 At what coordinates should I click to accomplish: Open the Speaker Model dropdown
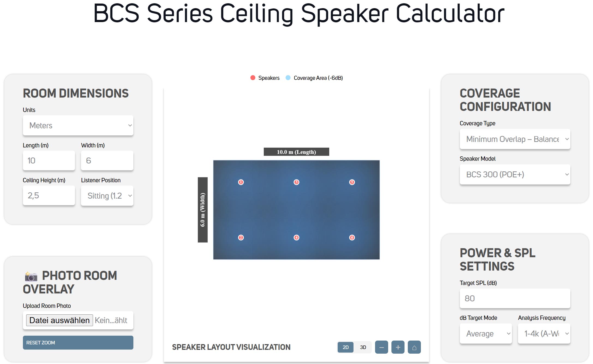[515, 174]
